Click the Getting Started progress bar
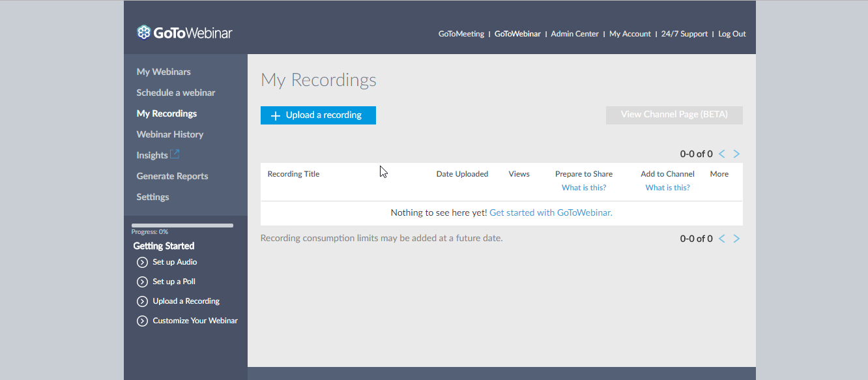This screenshot has width=868, height=380. pyautogui.click(x=182, y=226)
